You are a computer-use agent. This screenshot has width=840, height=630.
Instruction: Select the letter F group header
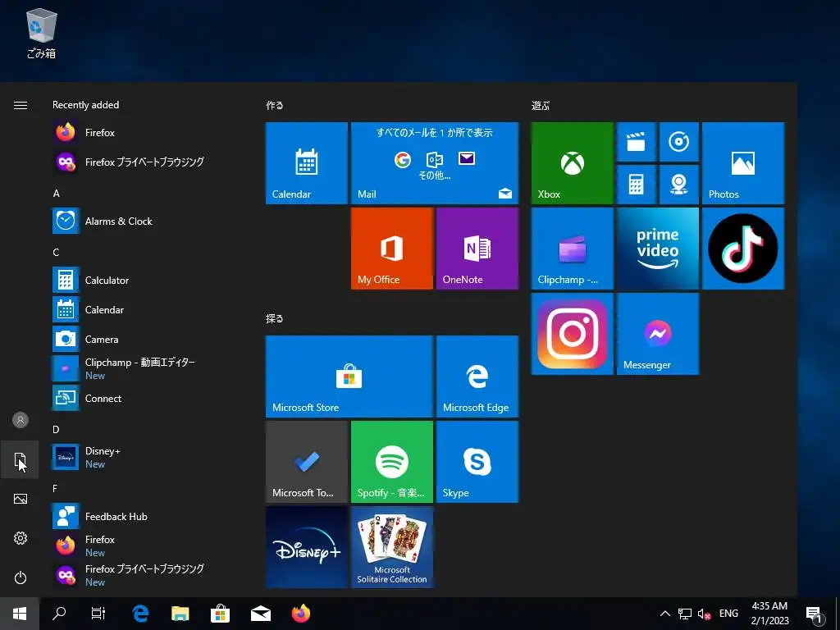pyautogui.click(x=55, y=489)
